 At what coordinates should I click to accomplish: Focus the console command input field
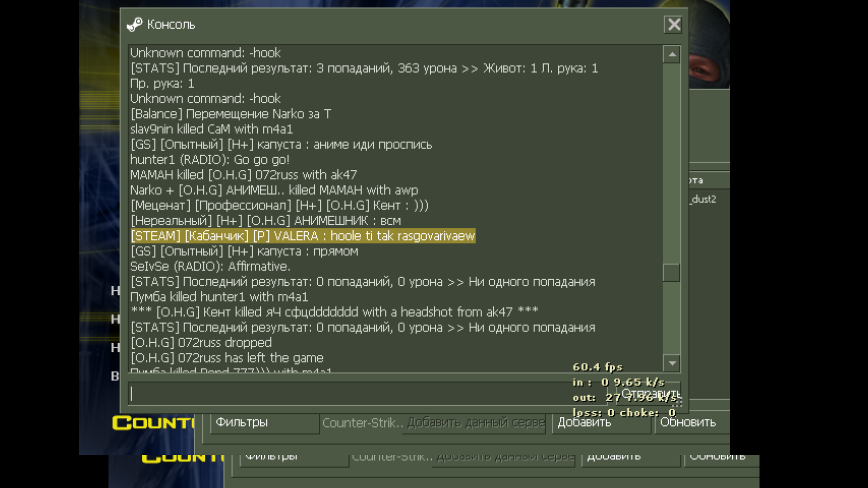[367, 394]
